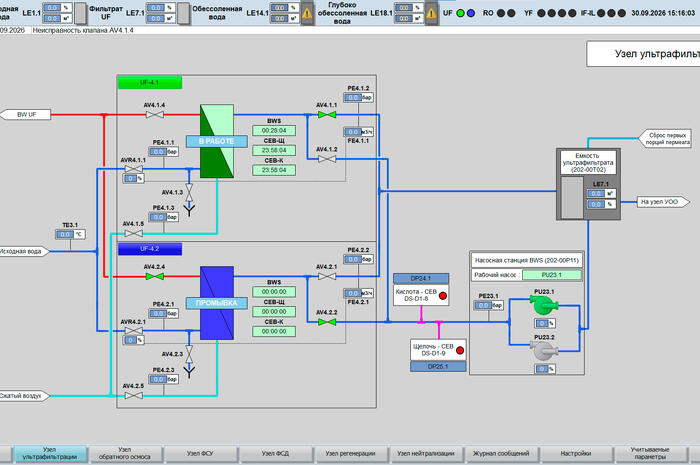Open Настройки screen
The width and height of the screenshot is (700, 465).
pyautogui.click(x=576, y=453)
